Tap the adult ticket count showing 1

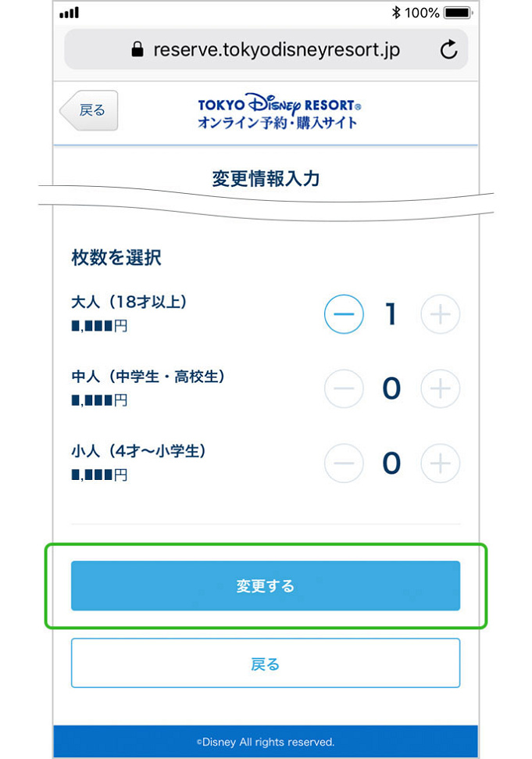pyautogui.click(x=392, y=314)
